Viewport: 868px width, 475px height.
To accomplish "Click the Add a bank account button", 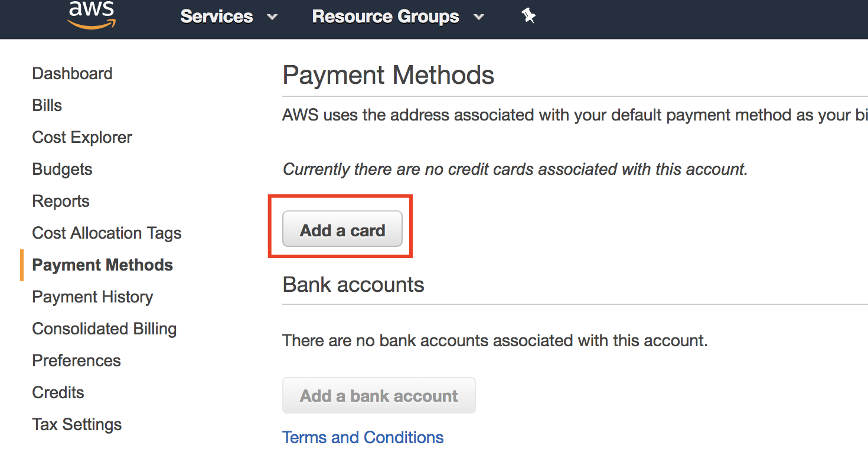I will pyautogui.click(x=378, y=395).
